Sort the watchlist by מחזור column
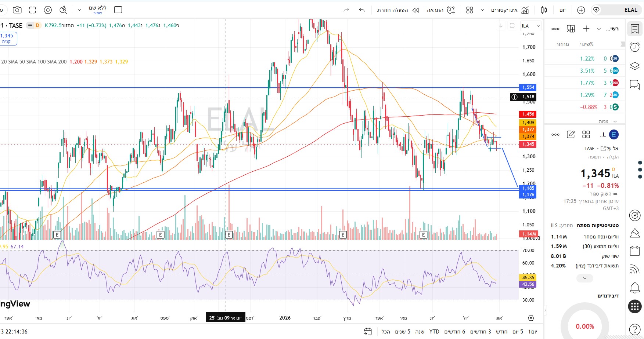The width and height of the screenshot is (644, 339). point(562,44)
